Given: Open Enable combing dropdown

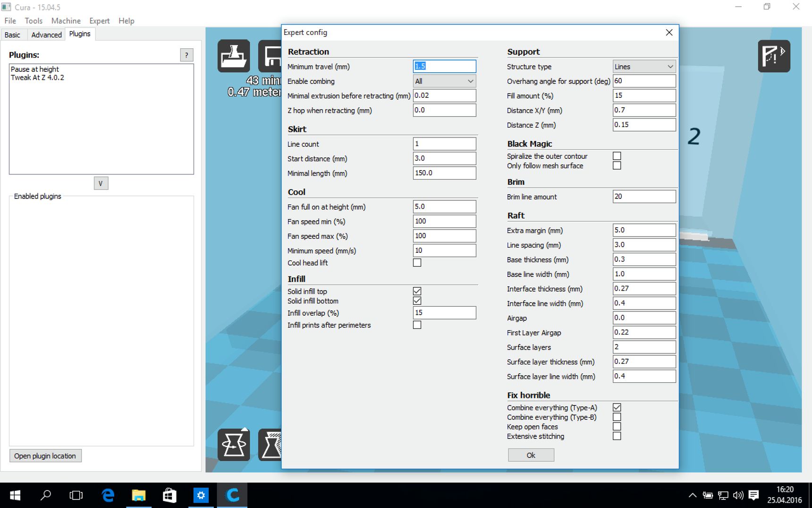Looking at the screenshot, I should pos(444,81).
